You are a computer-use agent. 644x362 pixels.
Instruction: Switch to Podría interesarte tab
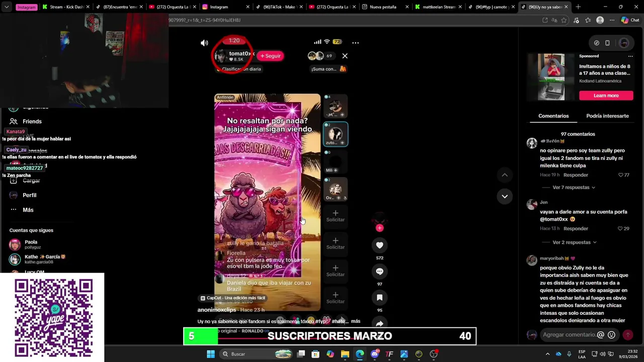tap(607, 116)
